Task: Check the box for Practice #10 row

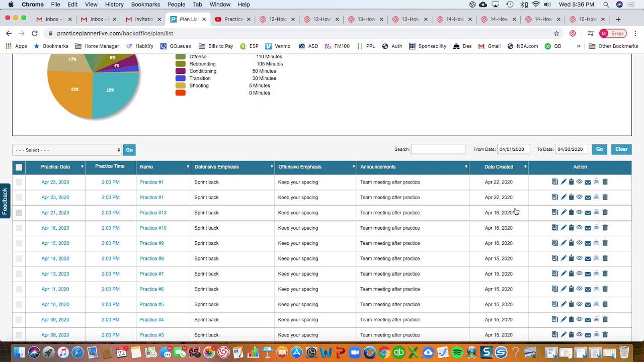Action: [19, 228]
